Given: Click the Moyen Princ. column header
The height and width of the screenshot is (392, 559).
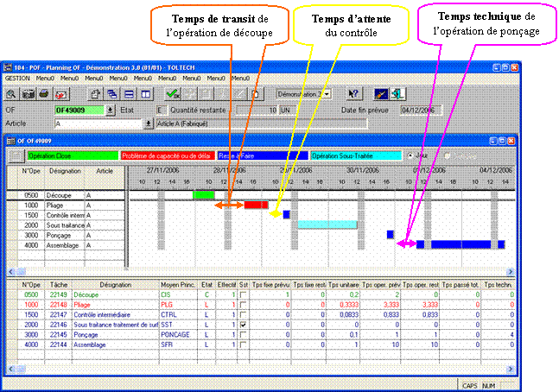Looking at the screenshot, I should pyautogui.click(x=178, y=285).
